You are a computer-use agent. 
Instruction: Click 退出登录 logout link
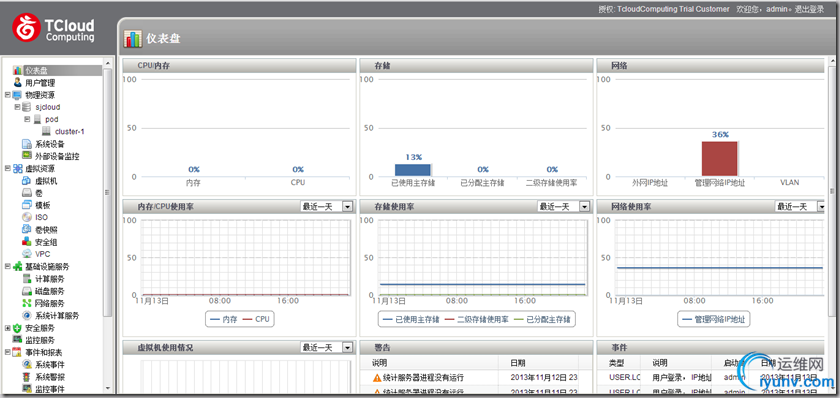tap(809, 9)
